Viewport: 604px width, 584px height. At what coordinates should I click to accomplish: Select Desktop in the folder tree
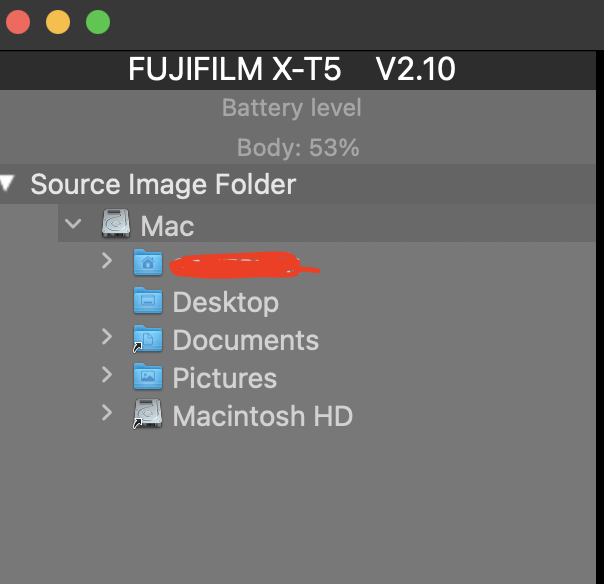coord(226,303)
